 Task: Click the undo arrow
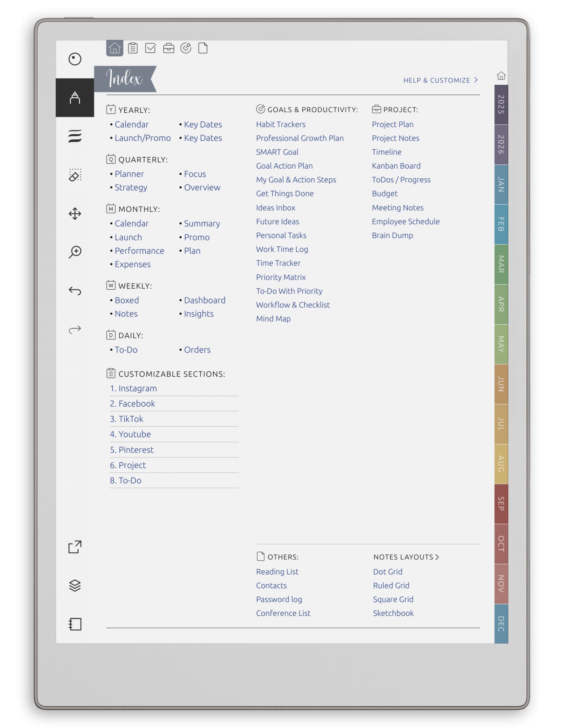(x=75, y=291)
